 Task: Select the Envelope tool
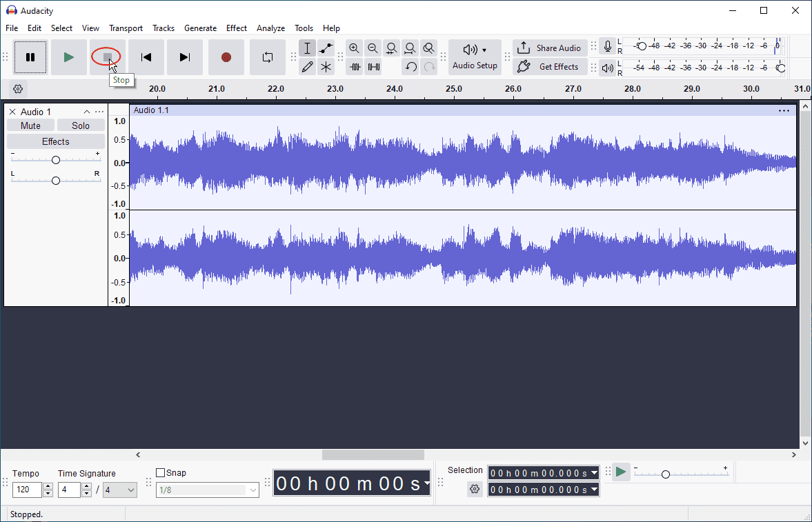[x=326, y=48]
